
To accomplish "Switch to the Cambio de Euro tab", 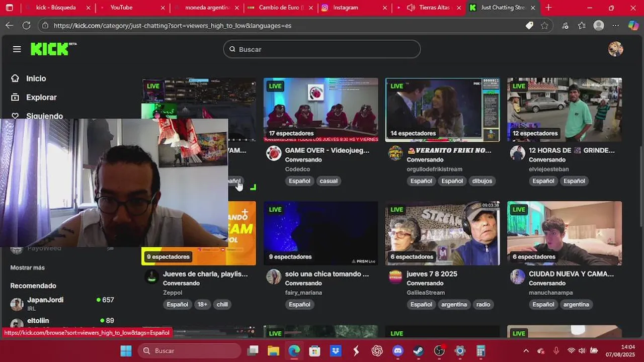I will coord(281,8).
